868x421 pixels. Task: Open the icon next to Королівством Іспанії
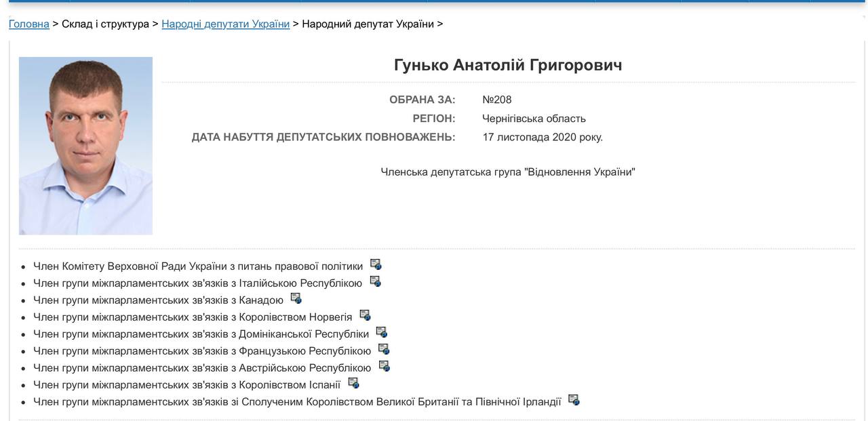353,383
